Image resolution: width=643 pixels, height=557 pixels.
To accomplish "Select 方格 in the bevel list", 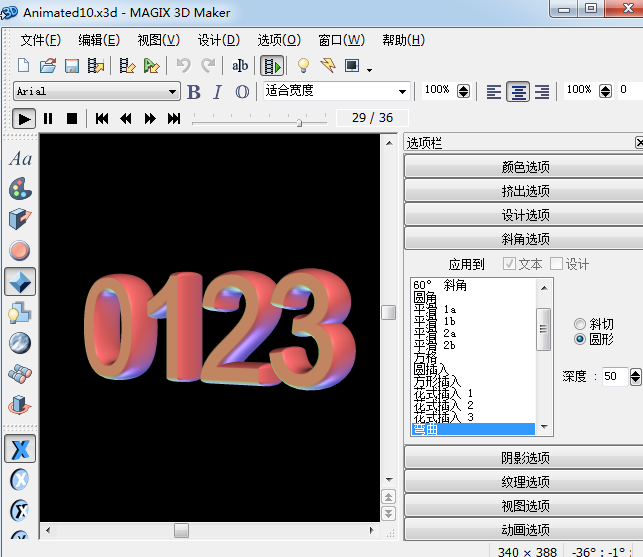I will pos(425,355).
